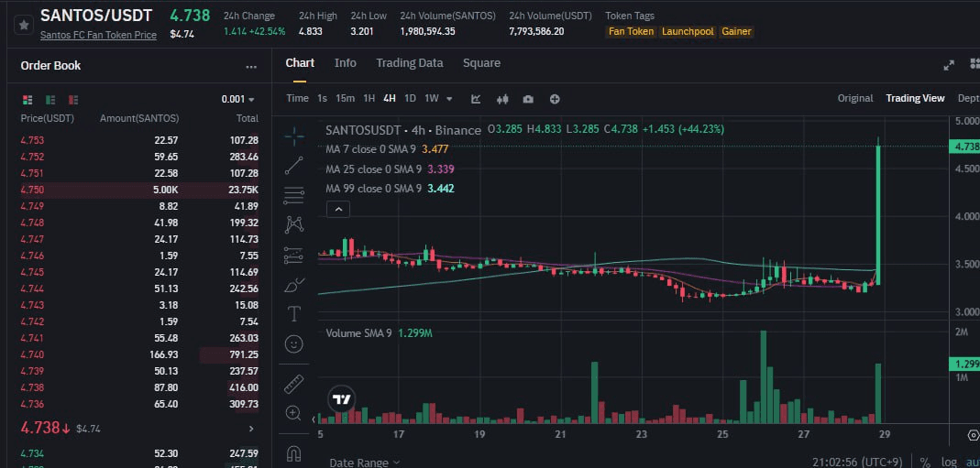The image size is (980, 468).
Task: Toggle percent scale on the price axis
Action: point(924,463)
